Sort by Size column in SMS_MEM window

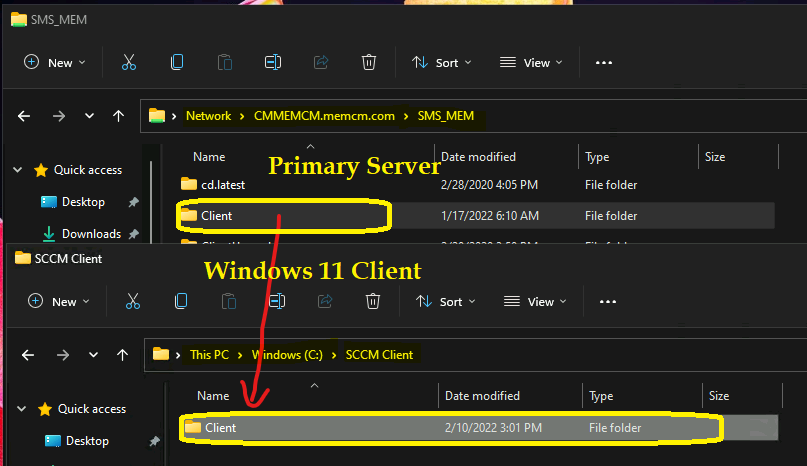[x=715, y=157]
